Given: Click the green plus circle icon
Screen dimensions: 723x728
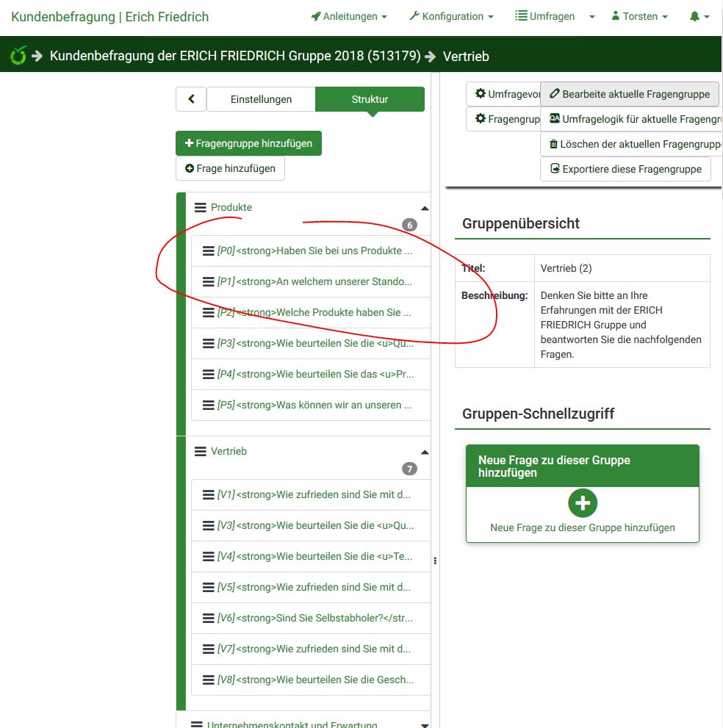Looking at the screenshot, I should [582, 503].
